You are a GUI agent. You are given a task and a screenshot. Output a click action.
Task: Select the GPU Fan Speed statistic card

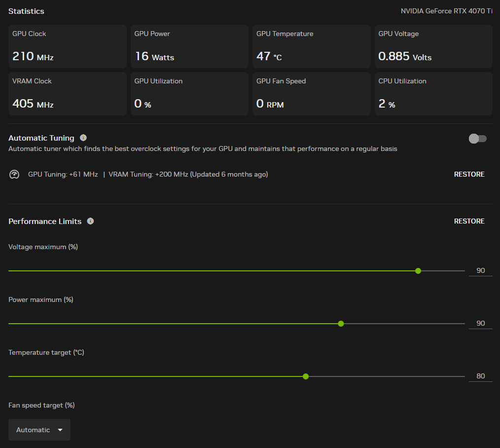(x=312, y=94)
